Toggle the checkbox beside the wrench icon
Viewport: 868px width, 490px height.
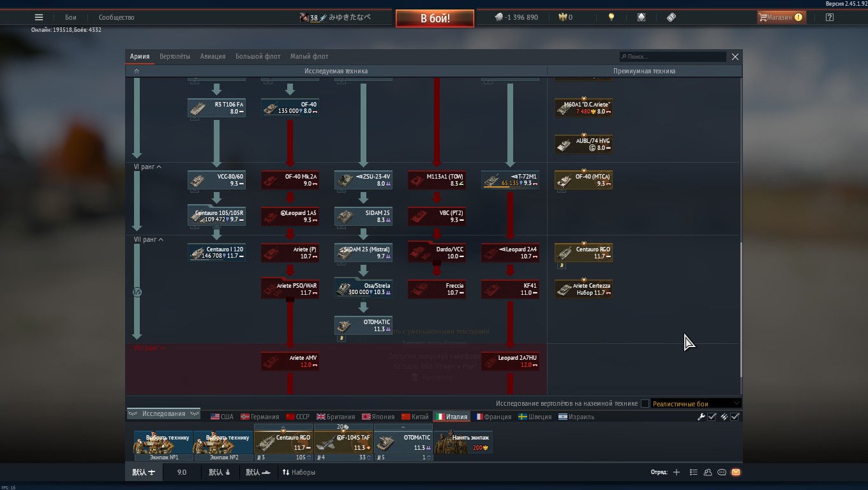click(712, 417)
